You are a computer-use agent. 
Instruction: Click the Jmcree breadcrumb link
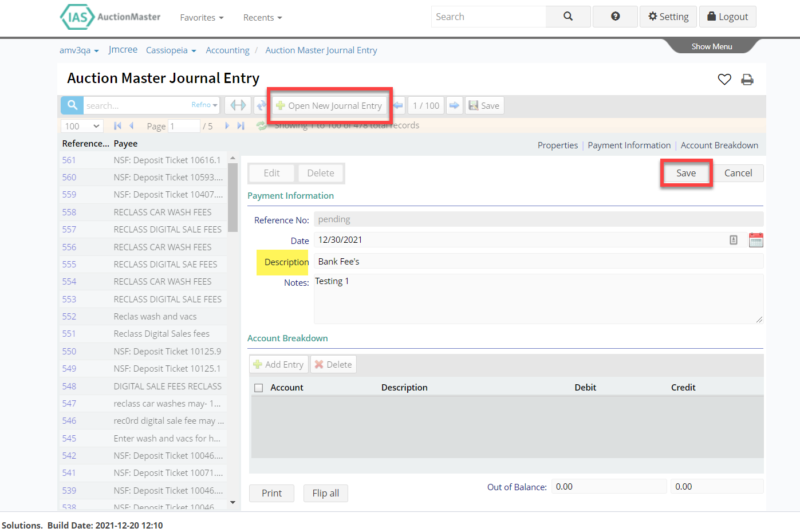123,49
